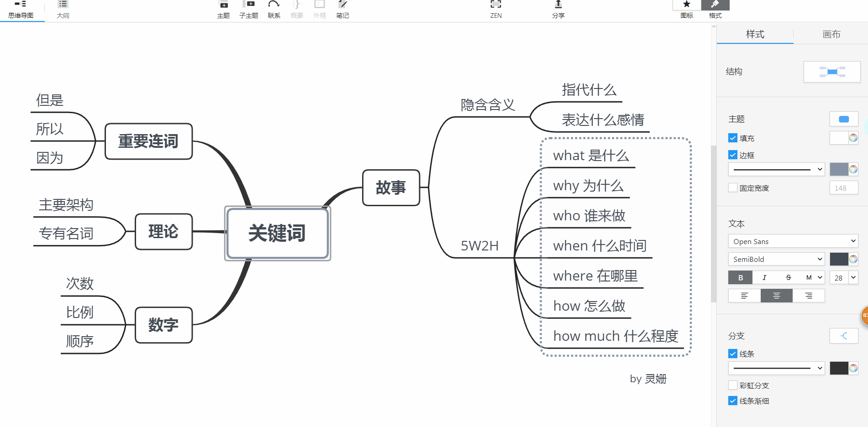Image resolution: width=868 pixels, height=427 pixels.
Task: Select the 'when 什么时间' subtopic
Action: [x=600, y=246]
